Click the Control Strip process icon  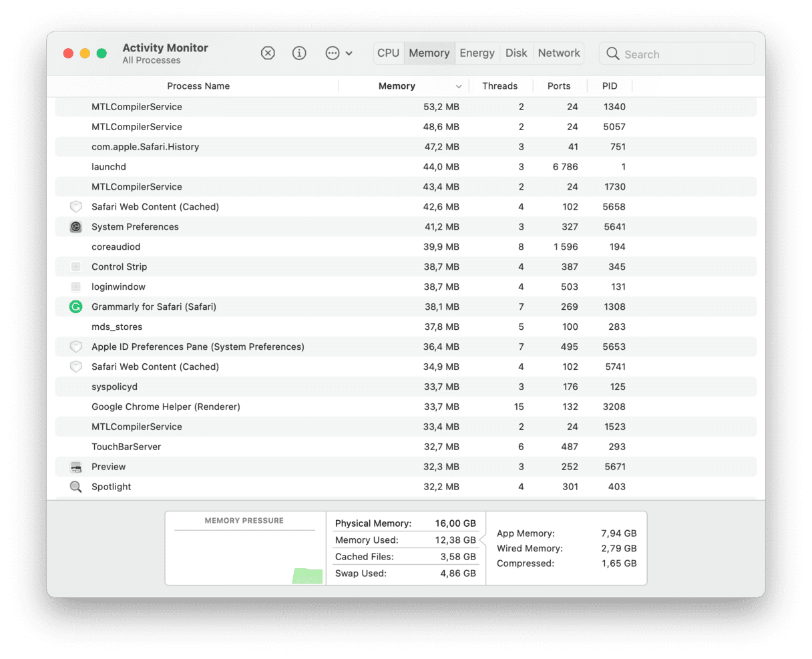(76, 267)
